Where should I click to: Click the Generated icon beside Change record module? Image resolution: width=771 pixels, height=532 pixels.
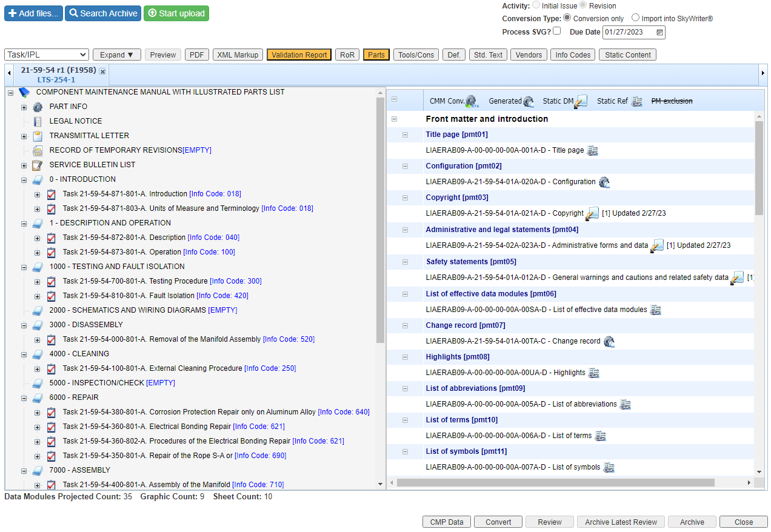point(609,341)
